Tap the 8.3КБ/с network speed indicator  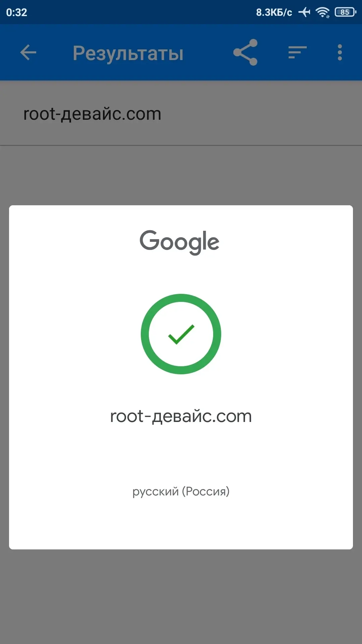[274, 12]
